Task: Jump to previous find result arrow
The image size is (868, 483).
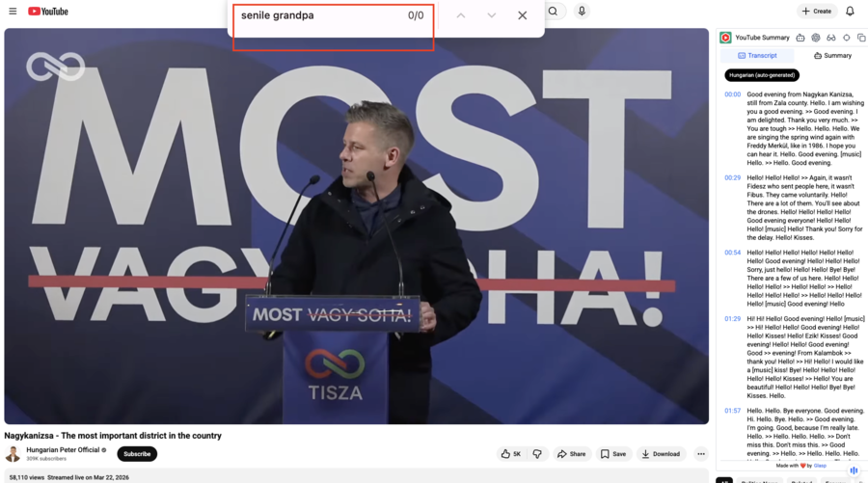Action: 461,15
